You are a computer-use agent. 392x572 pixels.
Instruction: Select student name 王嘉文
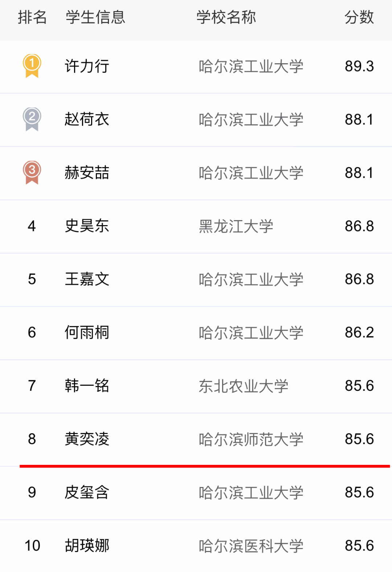click(87, 279)
